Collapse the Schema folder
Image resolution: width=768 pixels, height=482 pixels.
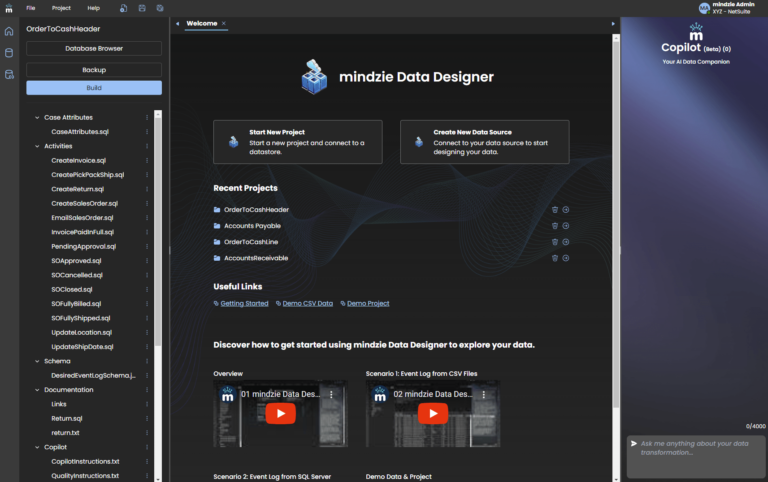pos(37,361)
